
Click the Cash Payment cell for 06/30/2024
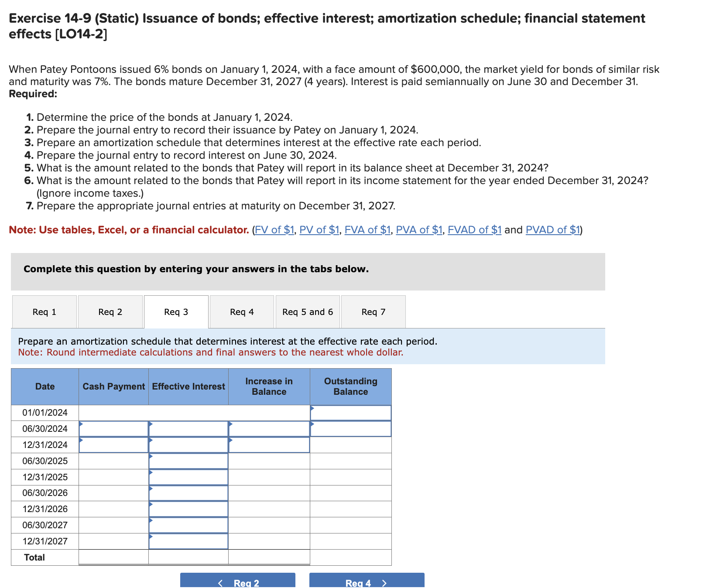click(113, 428)
